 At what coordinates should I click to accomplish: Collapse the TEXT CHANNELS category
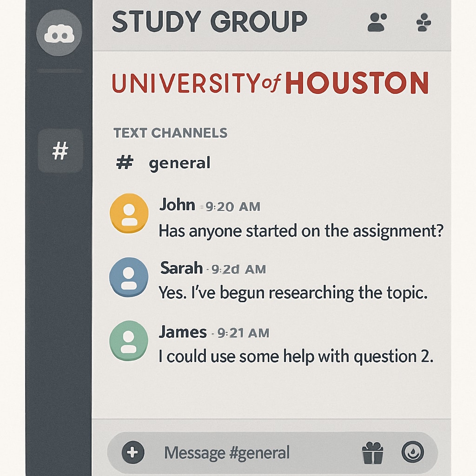170,133
